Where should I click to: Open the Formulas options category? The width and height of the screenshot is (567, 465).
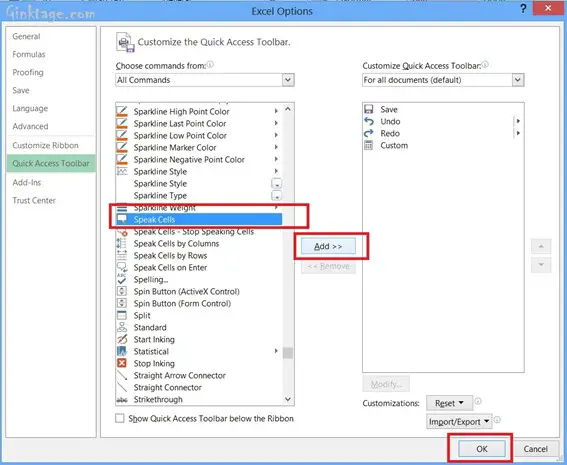[x=29, y=54]
